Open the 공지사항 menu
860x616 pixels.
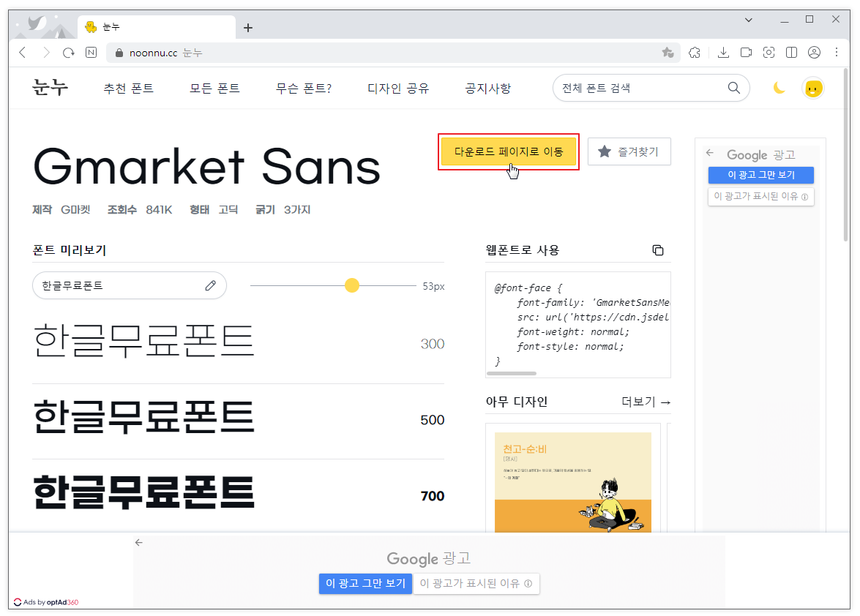pos(488,89)
